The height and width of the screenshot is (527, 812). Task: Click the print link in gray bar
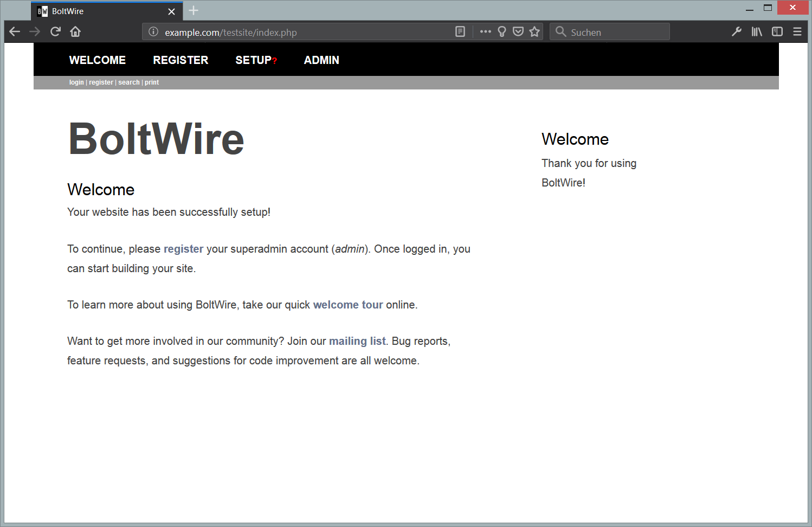tap(152, 82)
